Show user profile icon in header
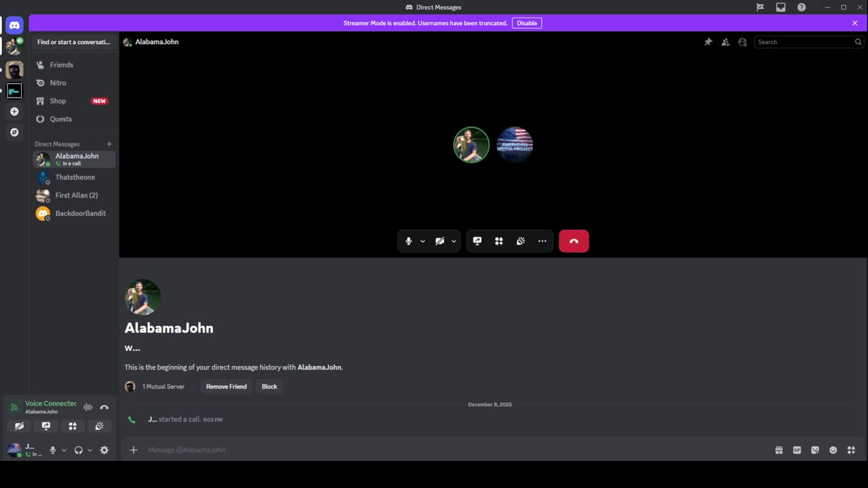 [743, 42]
